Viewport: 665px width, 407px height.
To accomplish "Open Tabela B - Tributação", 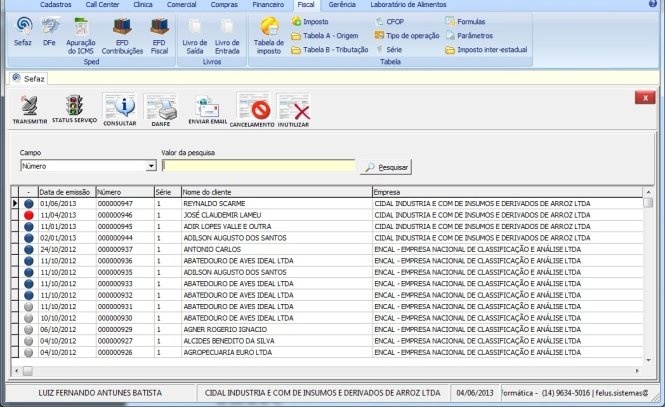I will (x=330, y=50).
